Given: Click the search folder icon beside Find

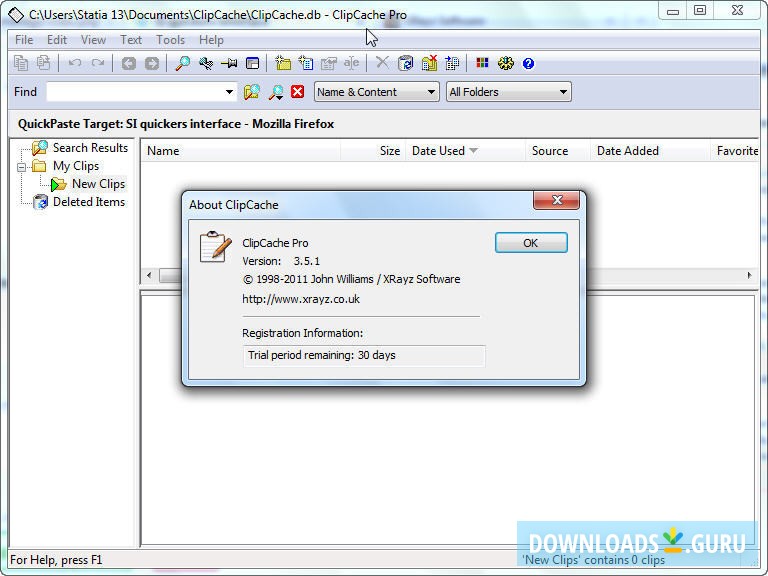Looking at the screenshot, I should [x=252, y=92].
